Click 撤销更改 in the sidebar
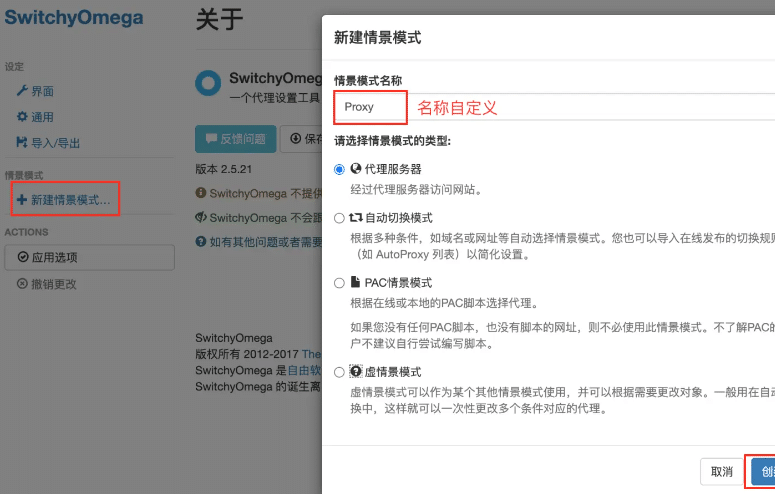Image resolution: width=775 pixels, height=494 pixels. pyautogui.click(x=47, y=284)
